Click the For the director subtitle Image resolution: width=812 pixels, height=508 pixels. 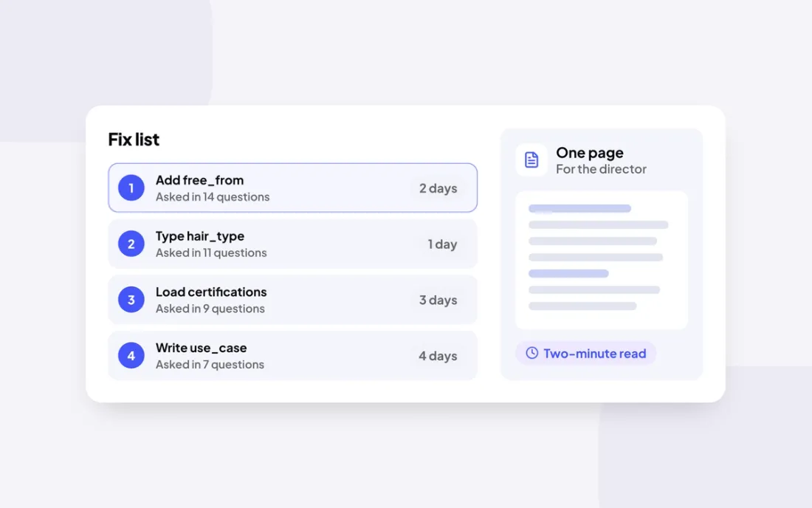[x=601, y=169]
